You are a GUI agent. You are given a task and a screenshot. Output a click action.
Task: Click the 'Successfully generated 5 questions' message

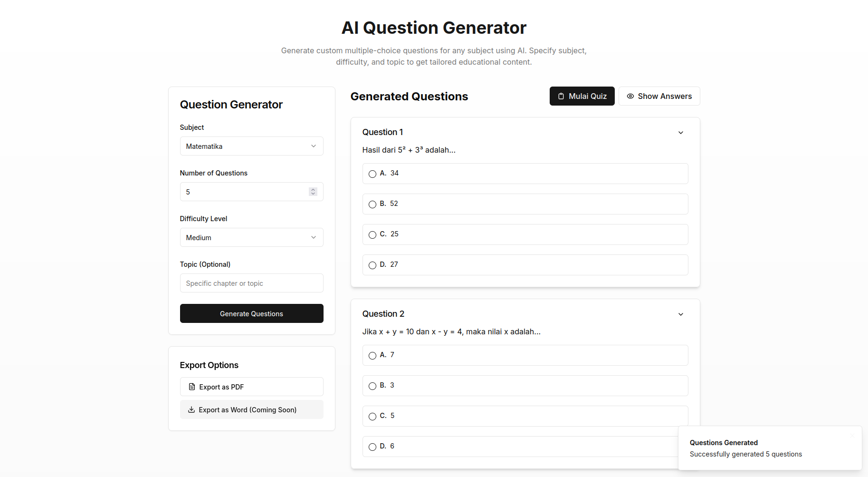pos(745,454)
